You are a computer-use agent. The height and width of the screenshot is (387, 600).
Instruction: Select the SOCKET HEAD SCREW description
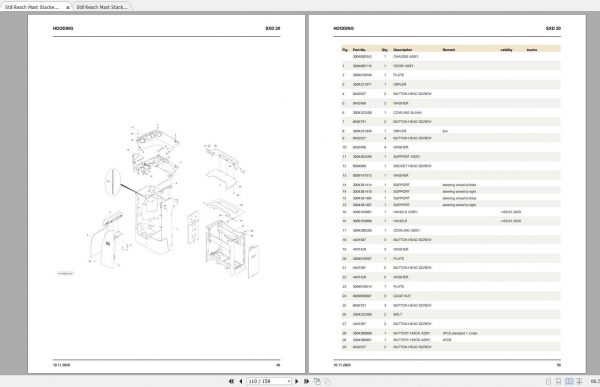click(x=412, y=166)
